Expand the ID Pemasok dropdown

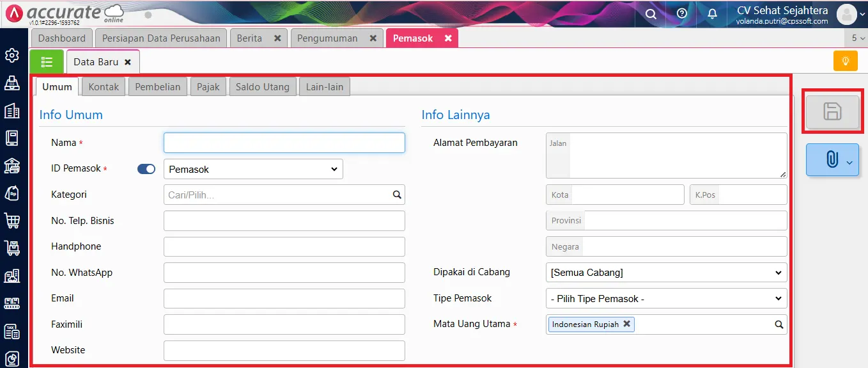253,169
